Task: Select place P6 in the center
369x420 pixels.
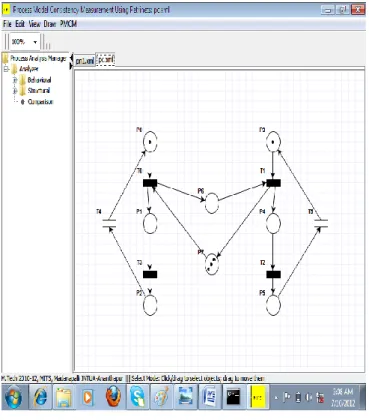Action: [x=212, y=203]
